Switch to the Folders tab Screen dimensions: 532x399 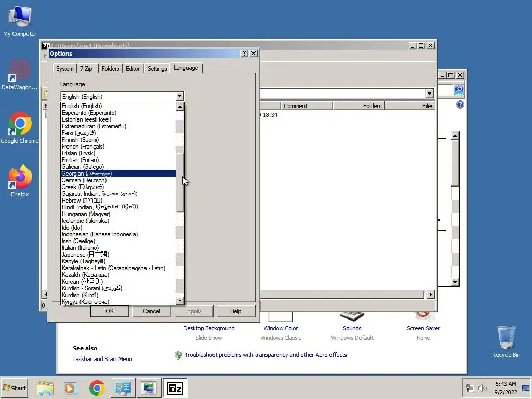(x=110, y=69)
